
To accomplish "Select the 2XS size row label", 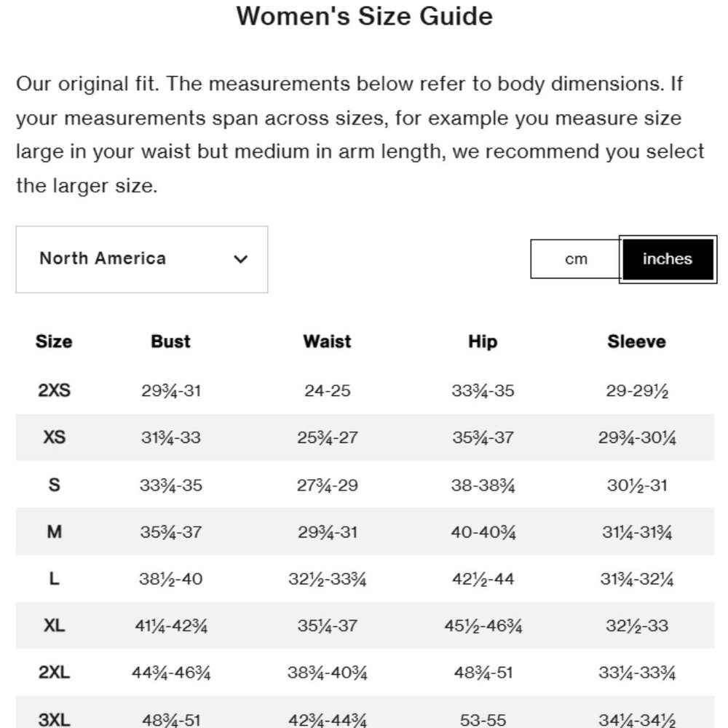I will click(x=54, y=390).
